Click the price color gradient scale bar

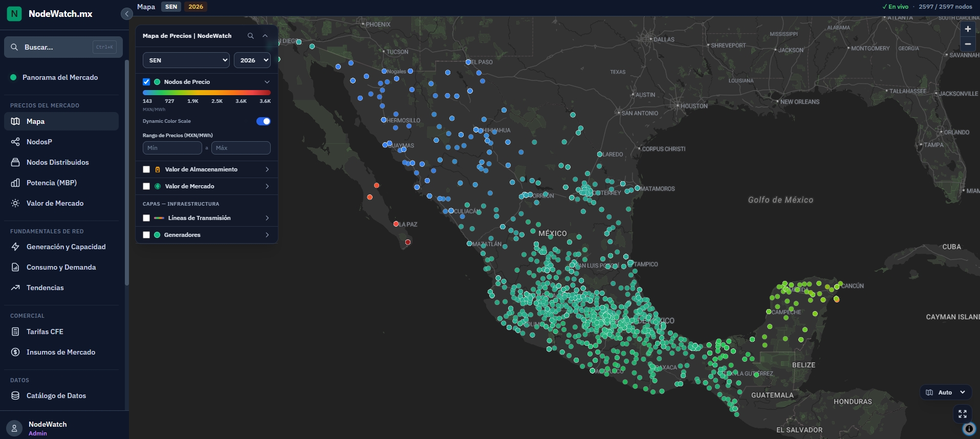[x=207, y=93]
